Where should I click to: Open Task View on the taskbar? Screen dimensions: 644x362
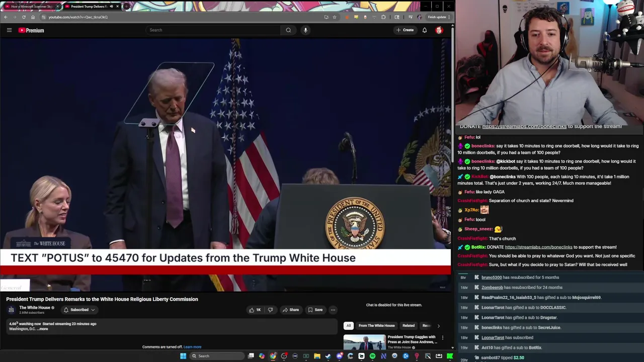click(251, 356)
